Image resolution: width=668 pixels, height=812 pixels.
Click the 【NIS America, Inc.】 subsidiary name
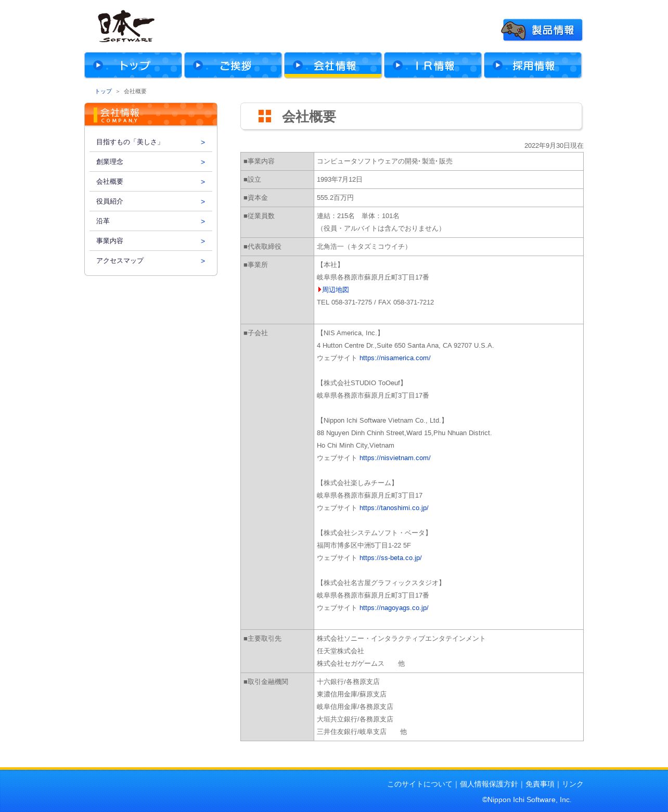click(x=350, y=333)
